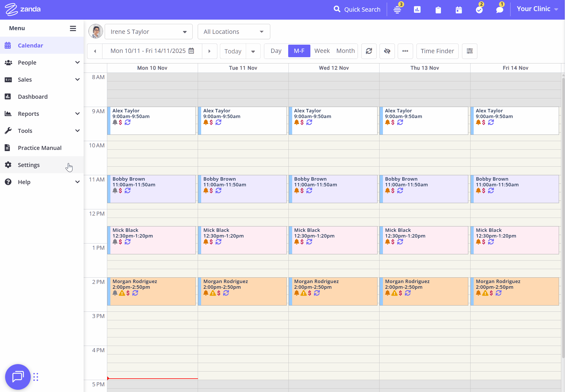Switch to Week view

pos(322,51)
